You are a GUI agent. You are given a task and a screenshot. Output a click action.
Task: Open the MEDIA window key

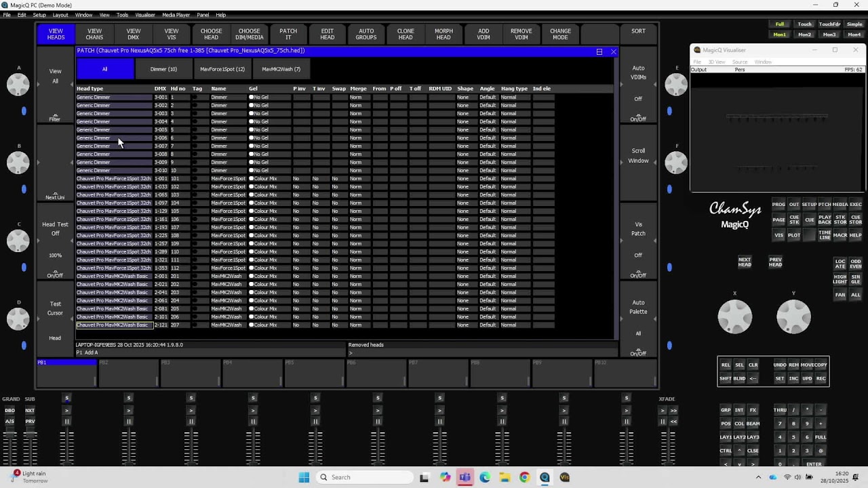(840, 204)
